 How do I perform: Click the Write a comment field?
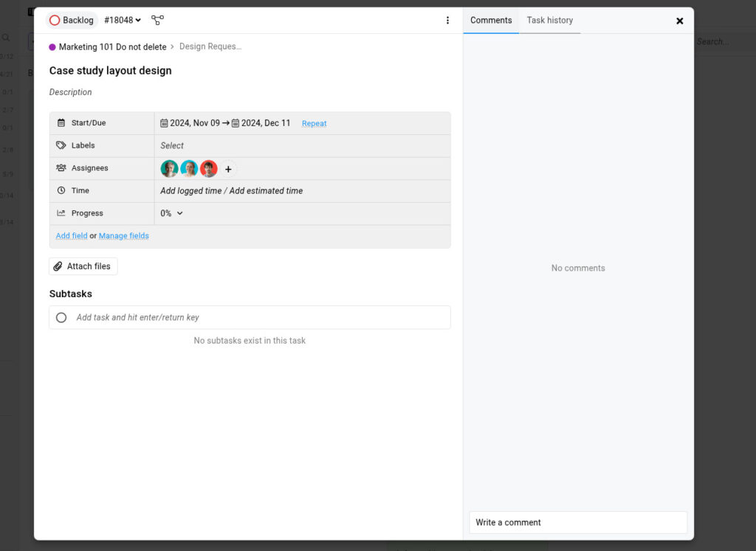pos(577,522)
